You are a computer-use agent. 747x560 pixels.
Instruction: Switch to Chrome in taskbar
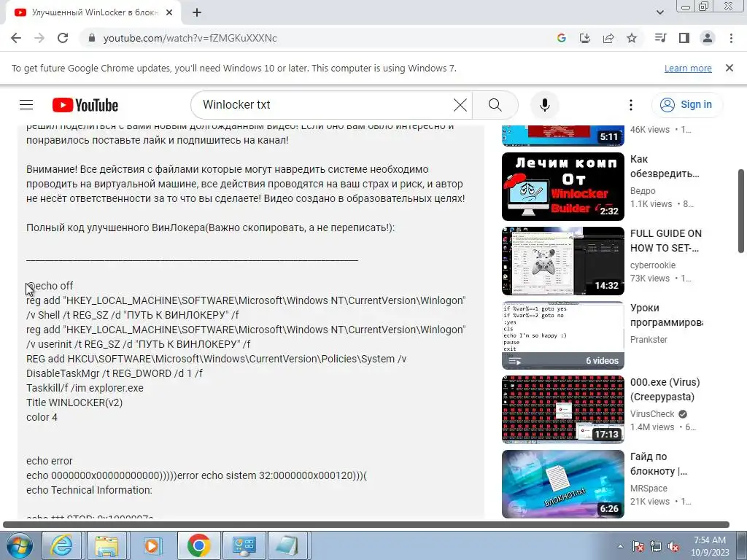[x=198, y=545]
